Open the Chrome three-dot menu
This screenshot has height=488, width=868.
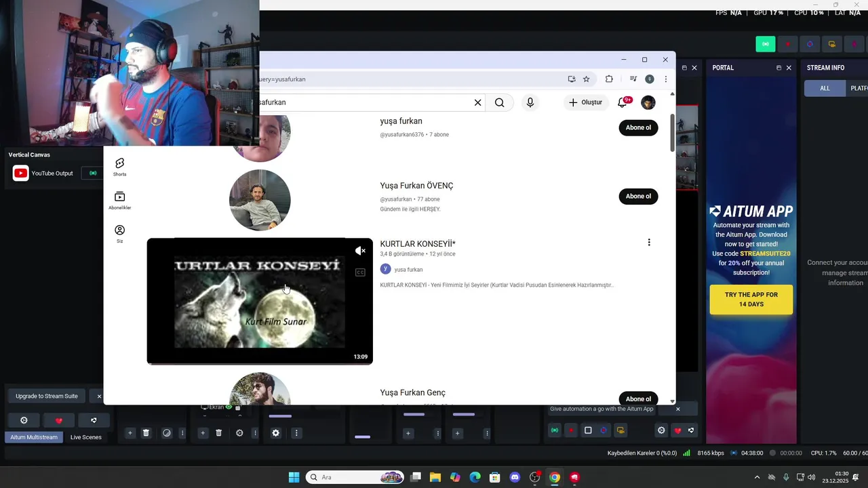point(666,79)
